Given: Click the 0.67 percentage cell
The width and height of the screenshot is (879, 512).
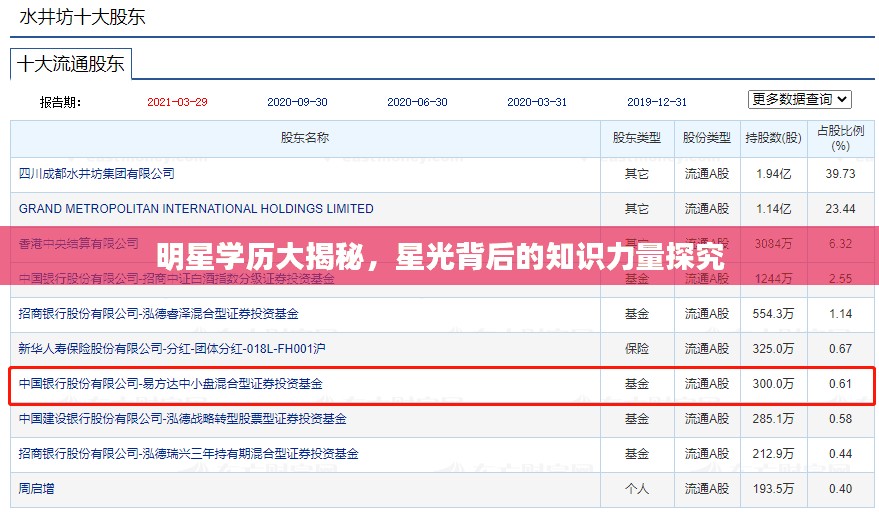Looking at the screenshot, I should 840,349.
